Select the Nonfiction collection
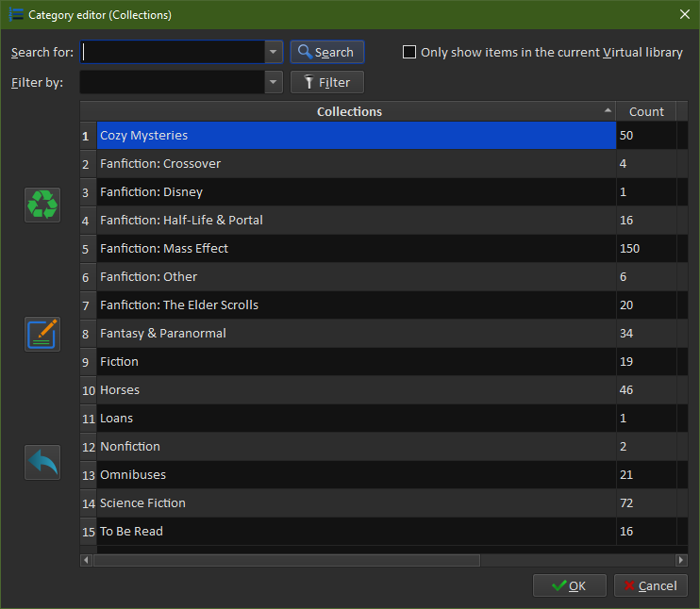Image resolution: width=700 pixels, height=609 pixels. click(357, 447)
